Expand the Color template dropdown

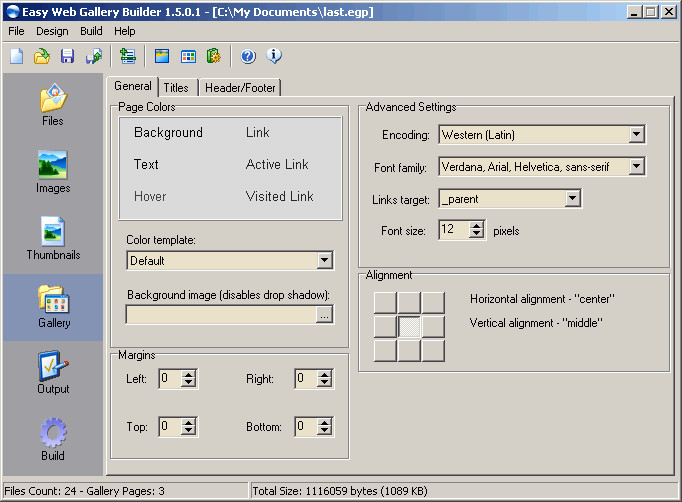point(324,261)
